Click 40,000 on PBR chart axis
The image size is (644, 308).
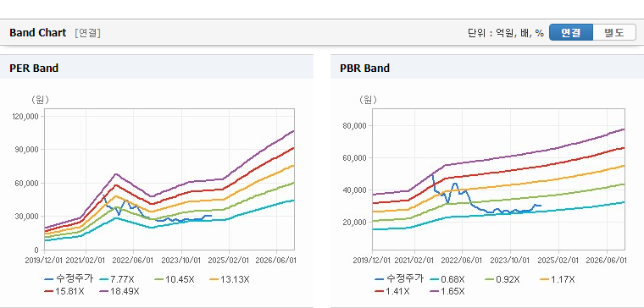tap(355, 190)
